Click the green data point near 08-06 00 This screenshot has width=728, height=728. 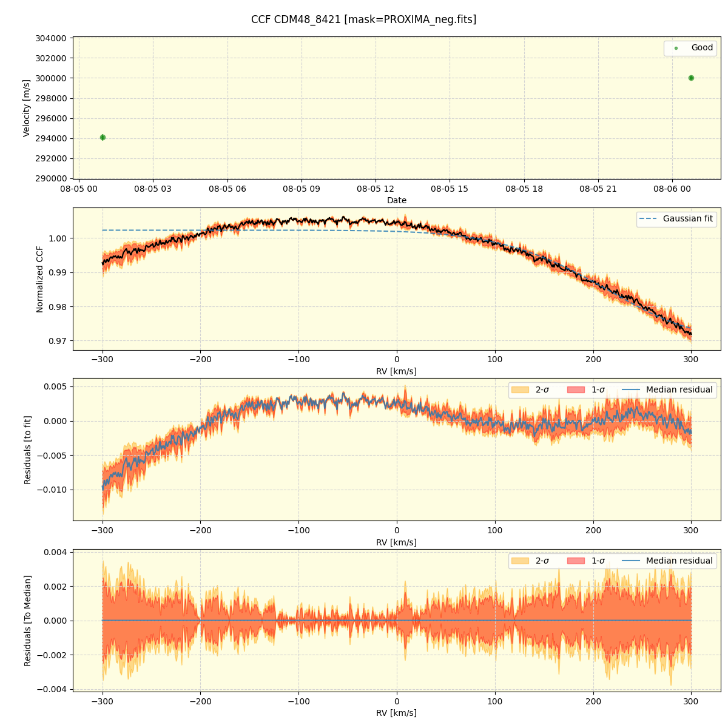click(x=691, y=78)
